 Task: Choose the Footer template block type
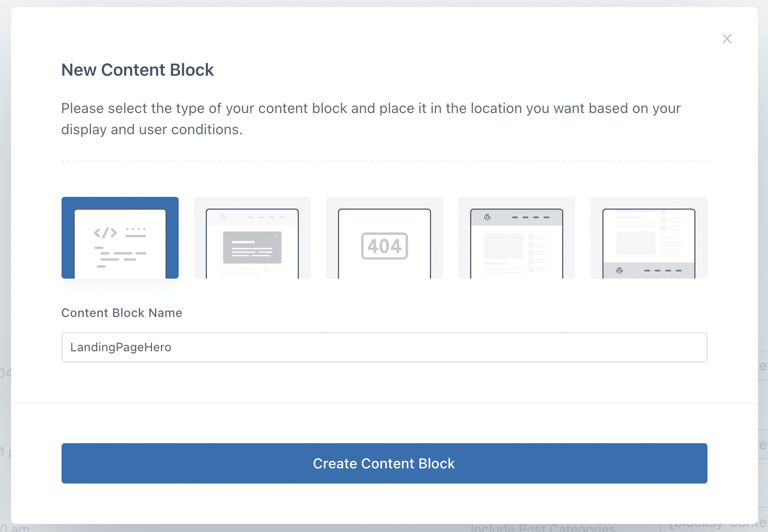click(648, 237)
